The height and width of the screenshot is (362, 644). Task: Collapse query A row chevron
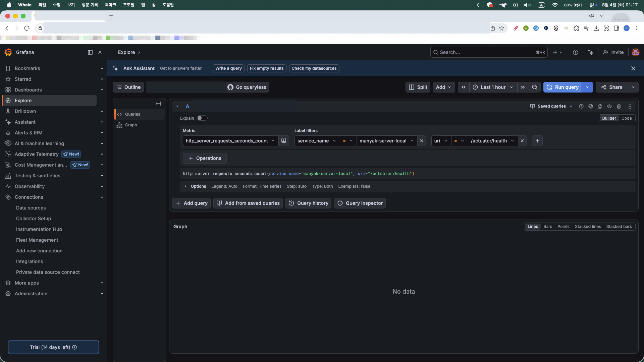click(177, 106)
